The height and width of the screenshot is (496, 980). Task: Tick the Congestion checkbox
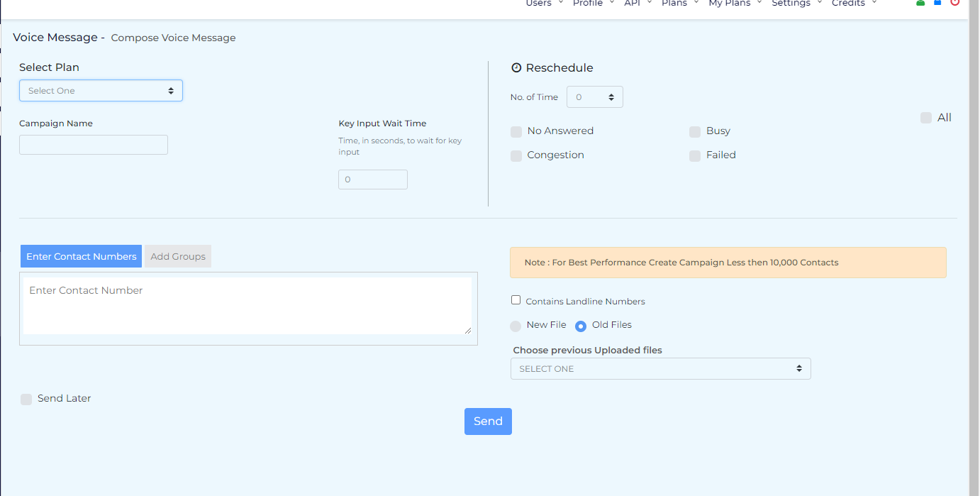point(516,156)
